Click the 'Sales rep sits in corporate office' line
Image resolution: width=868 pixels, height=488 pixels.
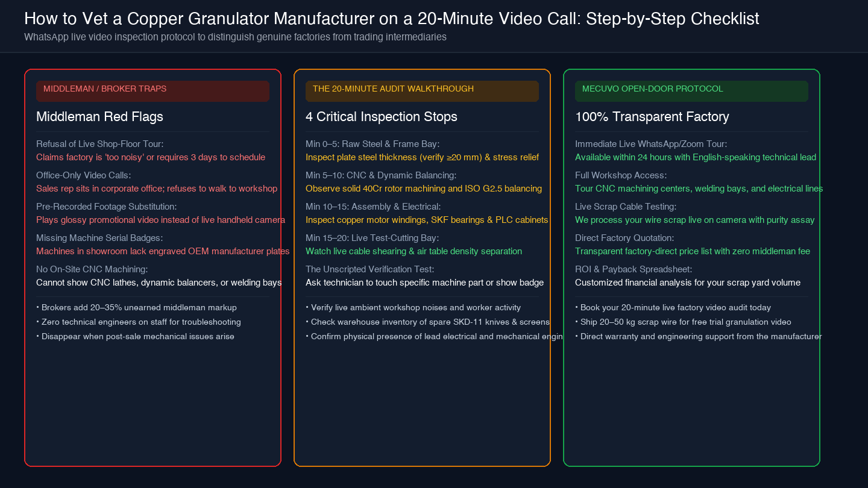tap(157, 189)
